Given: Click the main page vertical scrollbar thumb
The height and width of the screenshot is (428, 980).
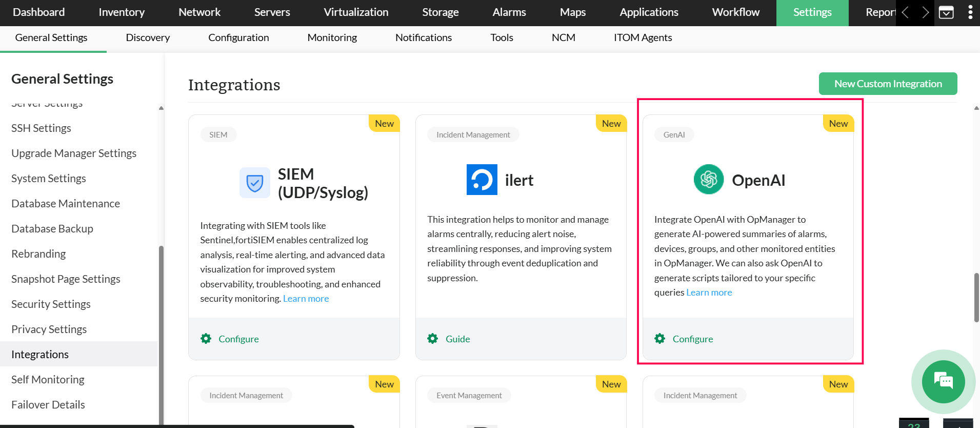Looking at the screenshot, I should coord(976,298).
